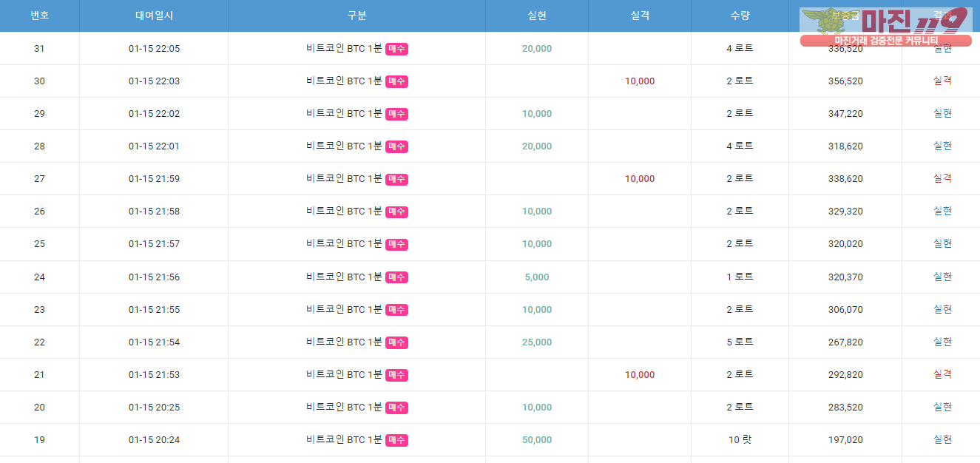Click the 매수 badge in row 28
980x463 pixels.
tap(396, 146)
